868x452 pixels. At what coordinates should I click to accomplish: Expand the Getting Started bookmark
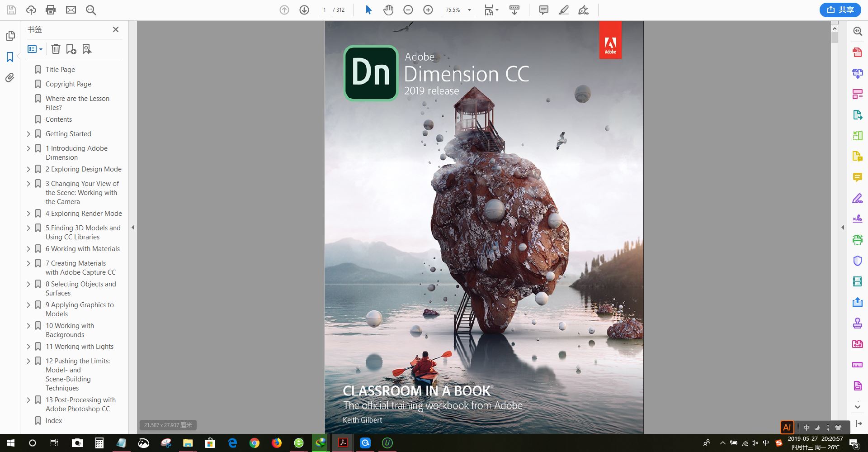point(28,134)
